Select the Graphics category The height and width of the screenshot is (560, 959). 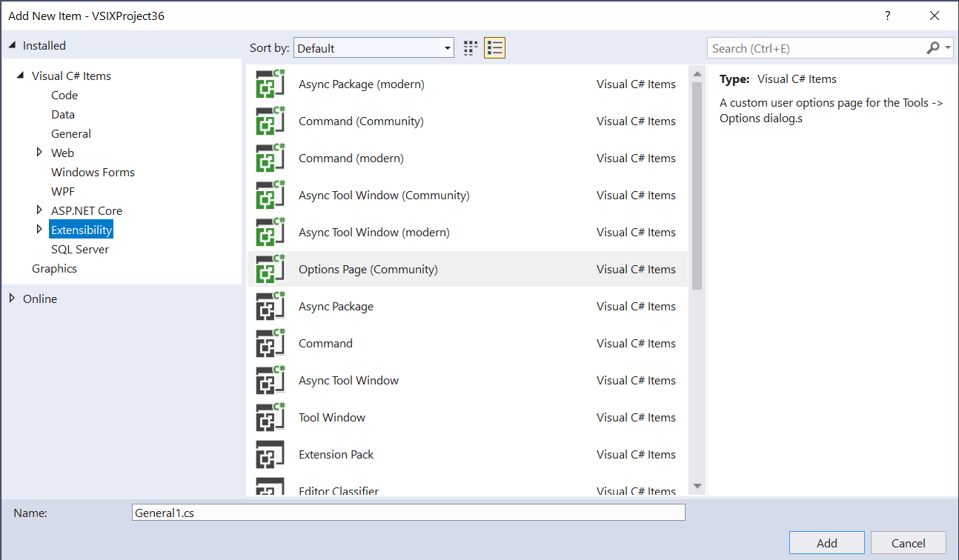pyautogui.click(x=54, y=268)
